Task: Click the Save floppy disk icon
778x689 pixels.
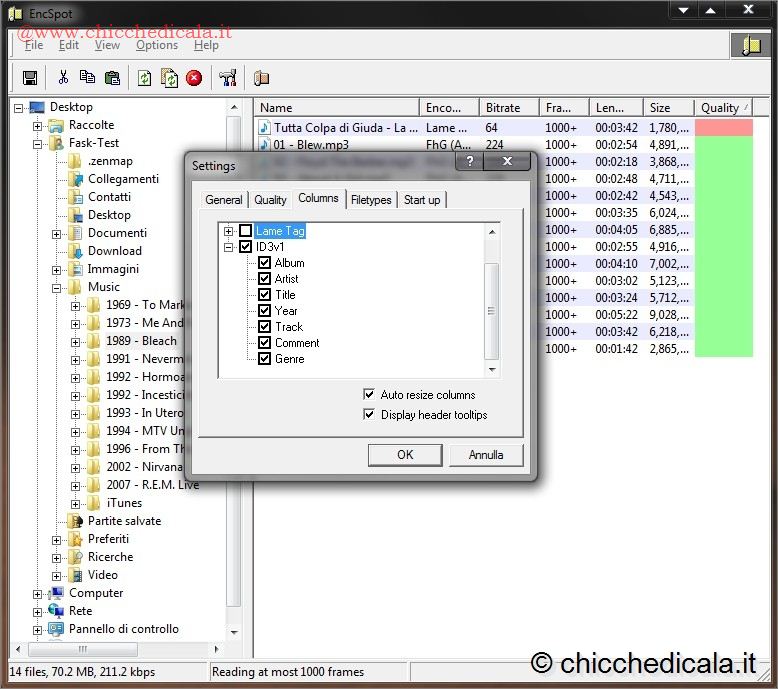Action: [x=30, y=78]
